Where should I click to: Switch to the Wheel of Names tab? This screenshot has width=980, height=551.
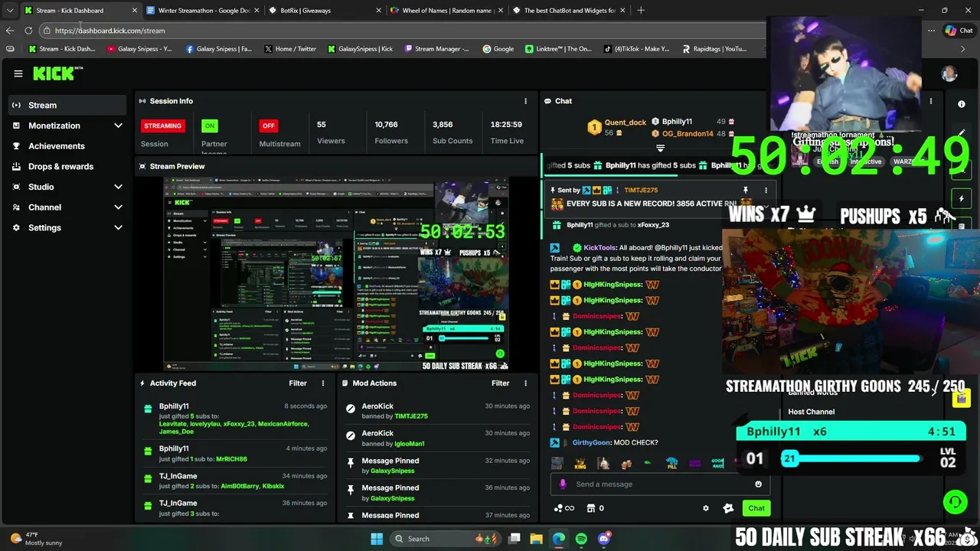coord(447,11)
